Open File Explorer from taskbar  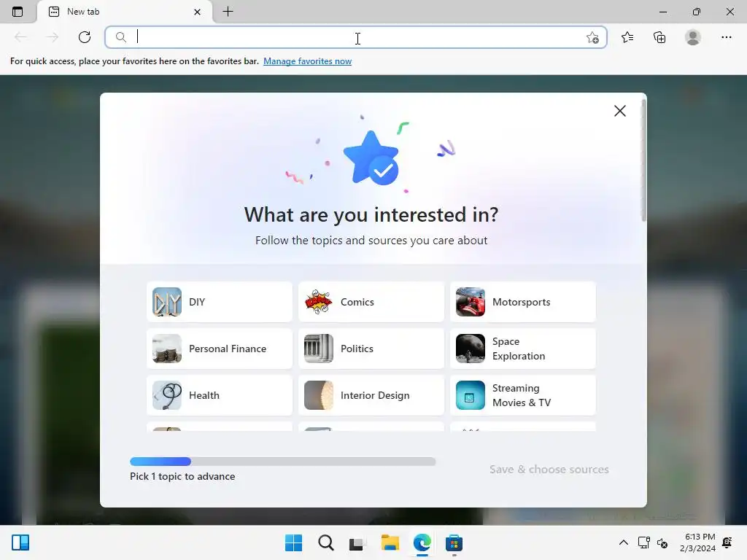tap(390, 542)
